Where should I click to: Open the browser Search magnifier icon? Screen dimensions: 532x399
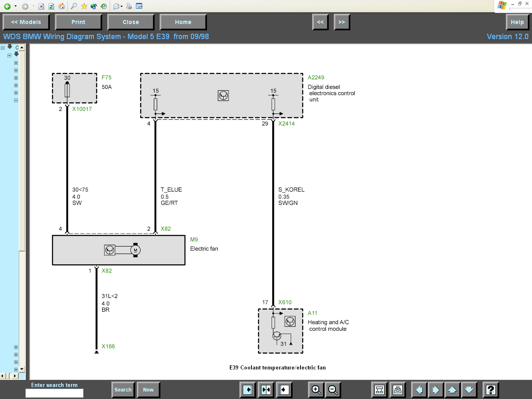74,6
